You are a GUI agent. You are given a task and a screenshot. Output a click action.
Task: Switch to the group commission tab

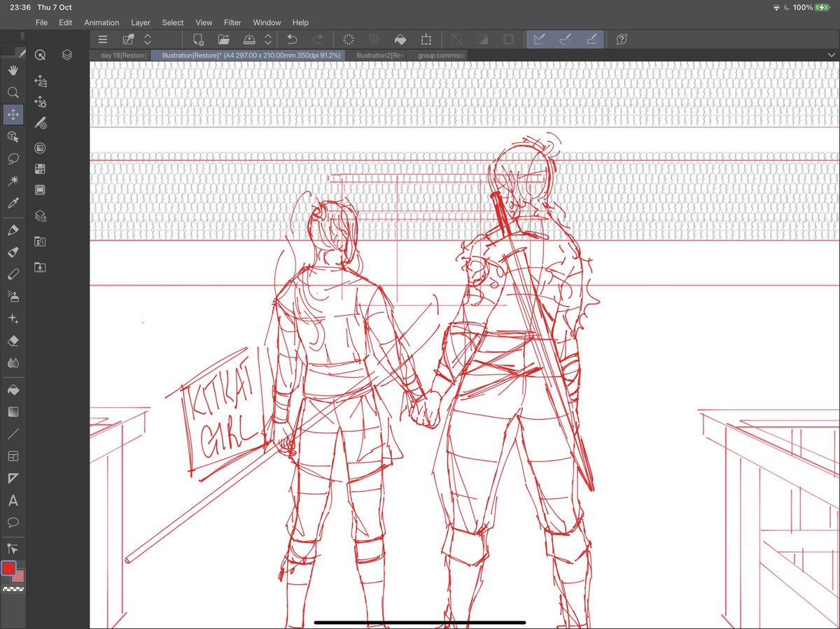click(437, 55)
